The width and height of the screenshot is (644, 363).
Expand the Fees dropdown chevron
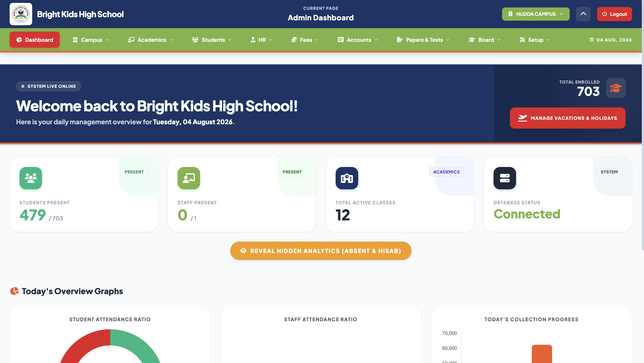pos(317,40)
